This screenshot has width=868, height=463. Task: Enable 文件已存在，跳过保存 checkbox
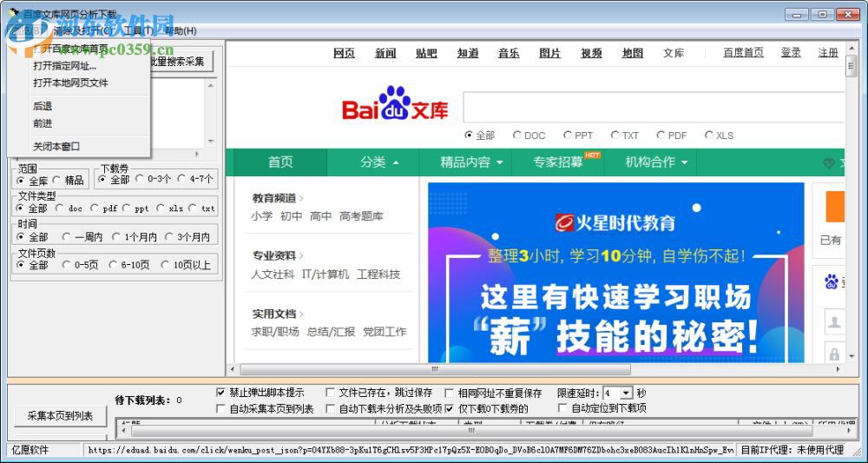330,393
